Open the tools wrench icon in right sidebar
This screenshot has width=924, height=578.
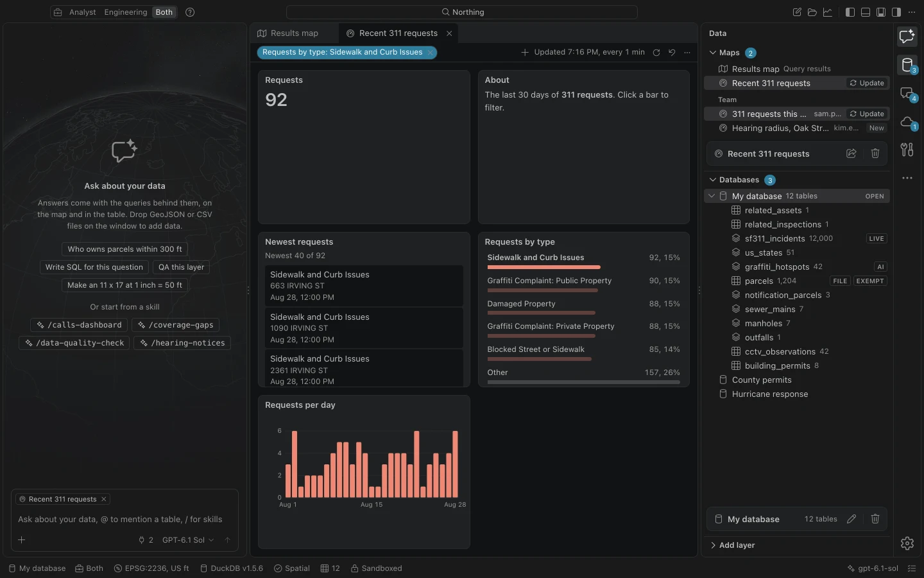tap(907, 150)
